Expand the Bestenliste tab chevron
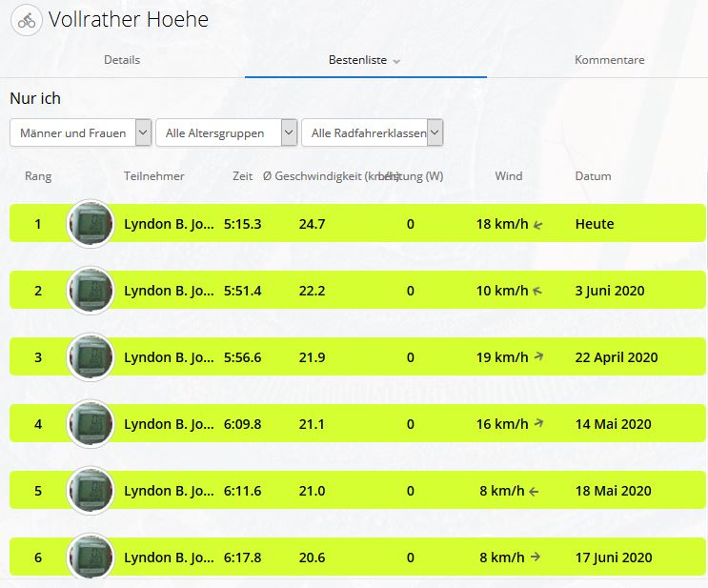The width and height of the screenshot is (708, 588). coord(396,61)
